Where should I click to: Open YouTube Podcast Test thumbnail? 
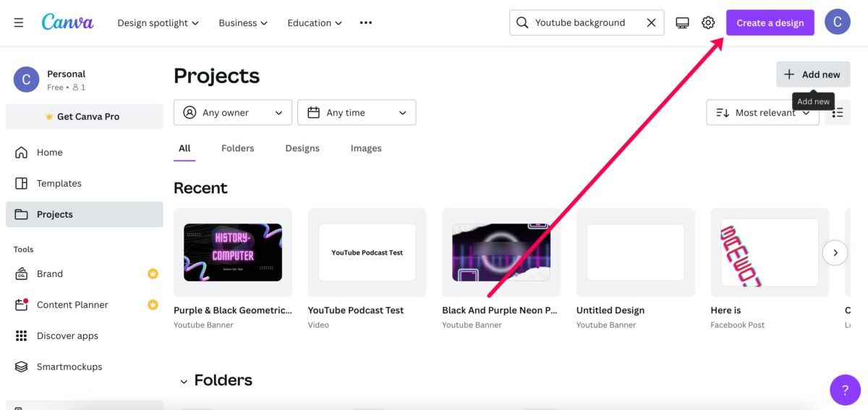coord(367,252)
